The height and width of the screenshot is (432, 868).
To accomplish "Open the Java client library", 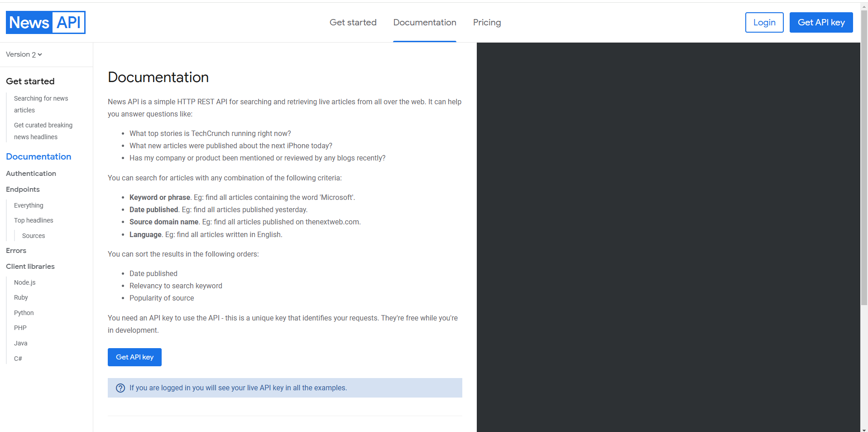I will 21,343.
